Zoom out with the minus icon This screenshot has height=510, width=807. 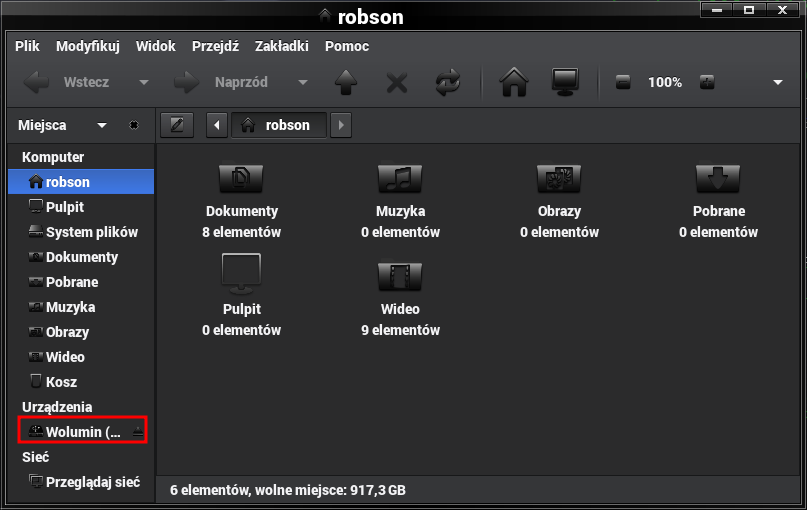(623, 82)
